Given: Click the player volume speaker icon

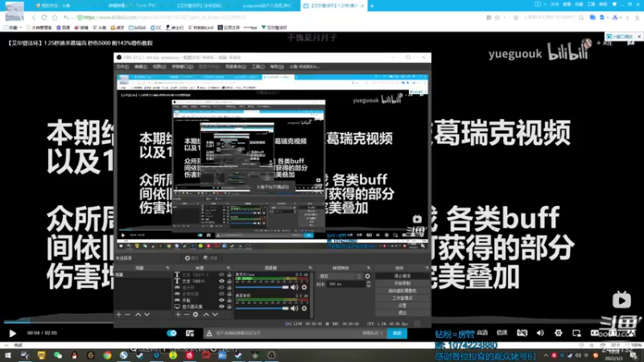Looking at the screenshot, I should point(540,333).
